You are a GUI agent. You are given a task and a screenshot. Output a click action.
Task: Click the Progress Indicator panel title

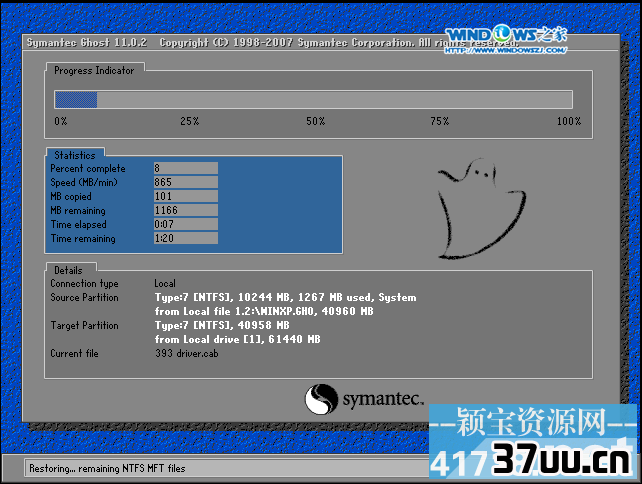click(94, 70)
